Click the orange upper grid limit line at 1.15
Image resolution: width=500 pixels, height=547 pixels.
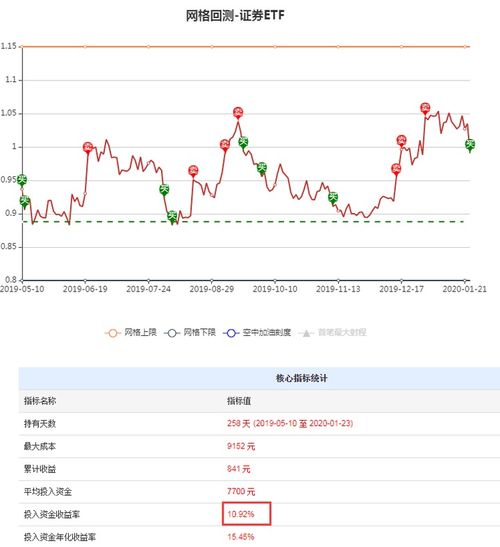pyautogui.click(x=246, y=46)
